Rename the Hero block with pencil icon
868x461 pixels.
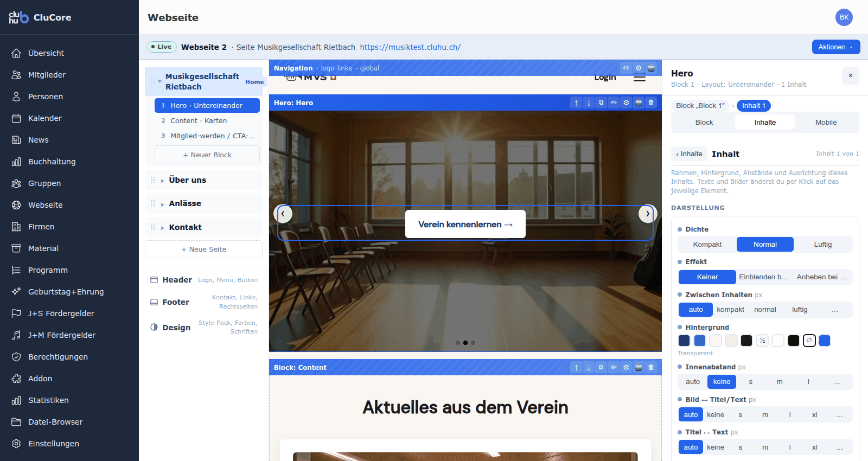point(614,103)
